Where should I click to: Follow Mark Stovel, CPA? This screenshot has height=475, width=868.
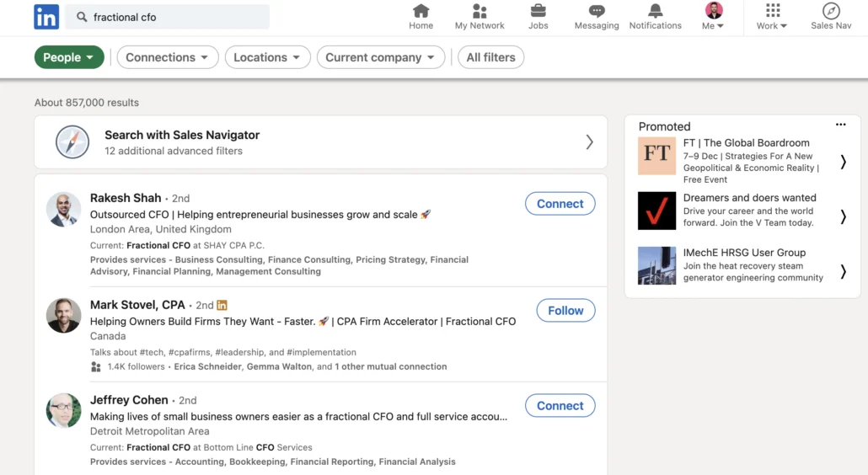(x=565, y=311)
